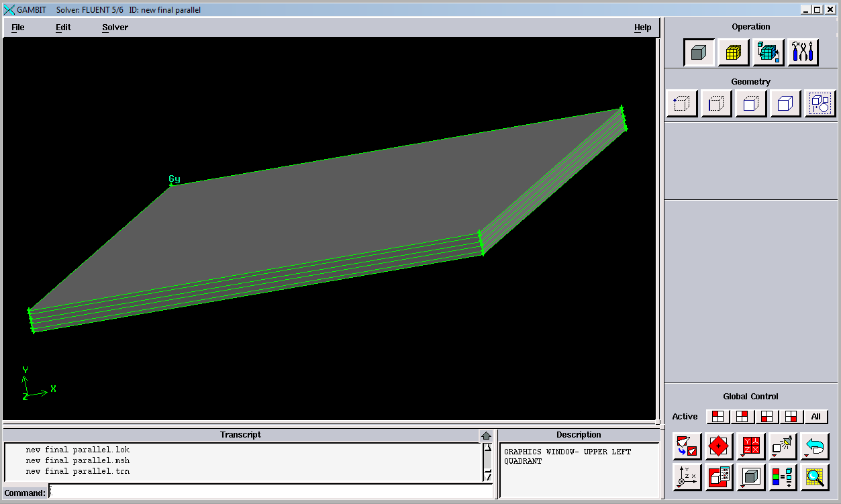Viewport: 841px width, 504px height.
Task: Open the Mesh operation yellow cube
Action: click(734, 52)
